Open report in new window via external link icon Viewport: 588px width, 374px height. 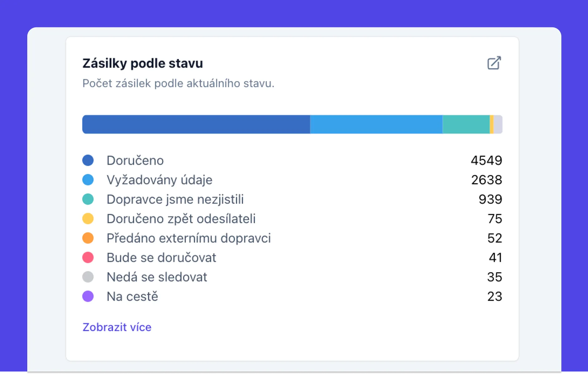(x=494, y=63)
